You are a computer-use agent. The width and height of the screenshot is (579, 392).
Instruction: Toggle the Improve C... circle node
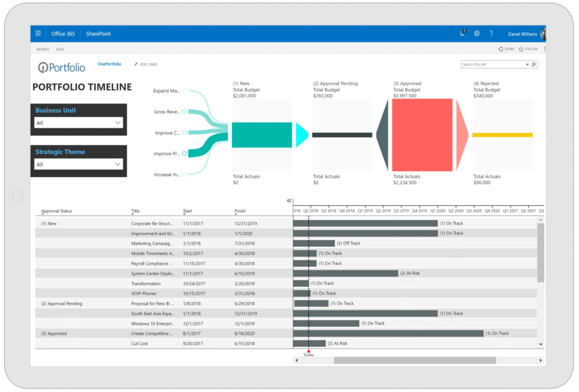pyautogui.click(x=185, y=132)
